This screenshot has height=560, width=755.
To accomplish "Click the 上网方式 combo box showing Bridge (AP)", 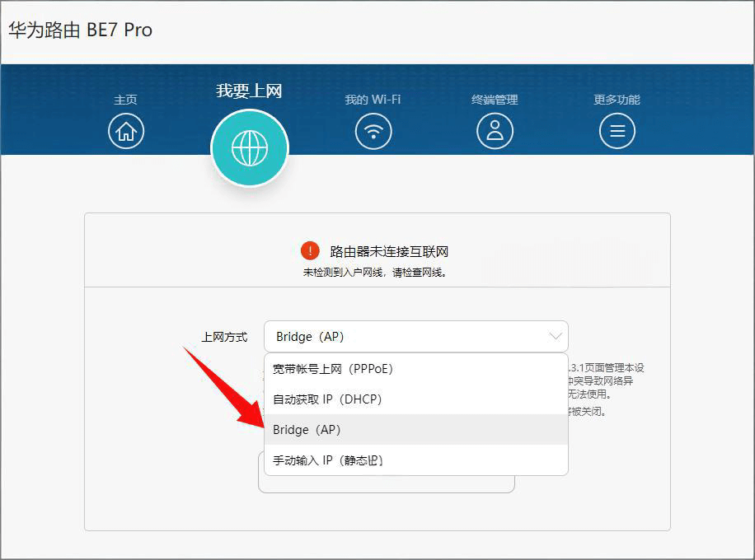I will click(416, 336).
